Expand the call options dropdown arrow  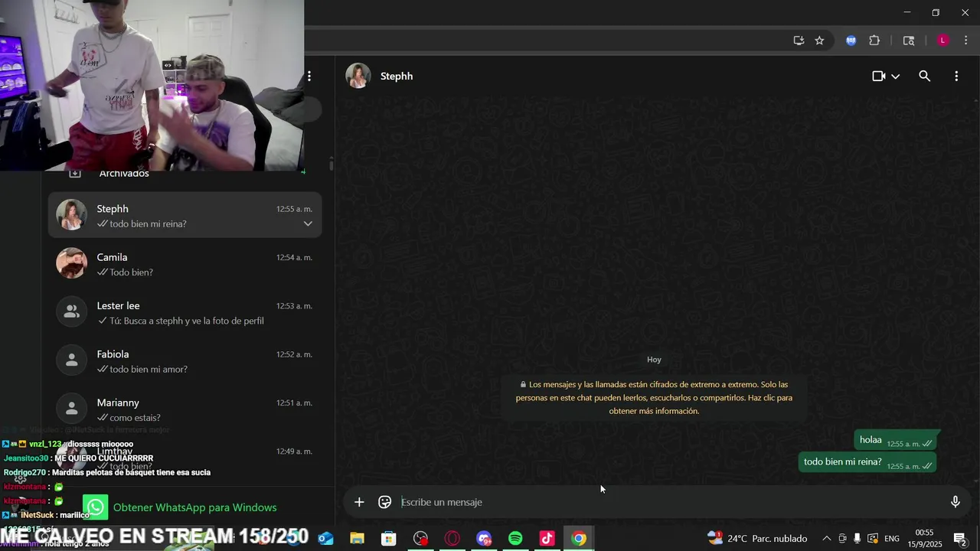click(x=895, y=77)
